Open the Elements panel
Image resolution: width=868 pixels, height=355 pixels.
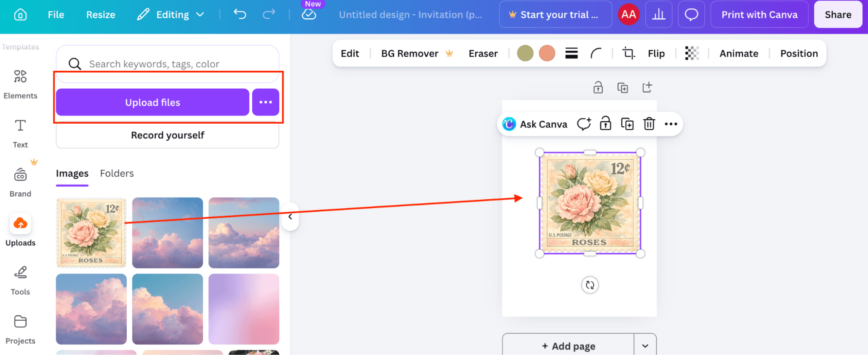click(x=20, y=84)
